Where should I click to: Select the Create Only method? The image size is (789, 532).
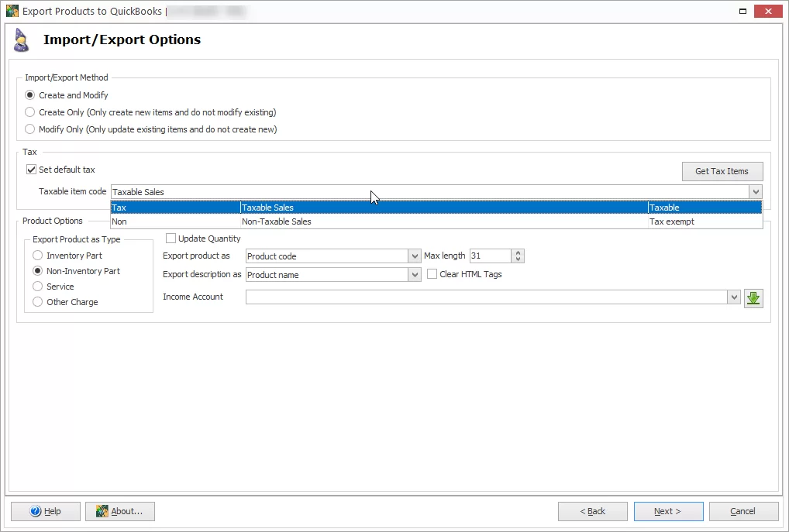[29, 112]
